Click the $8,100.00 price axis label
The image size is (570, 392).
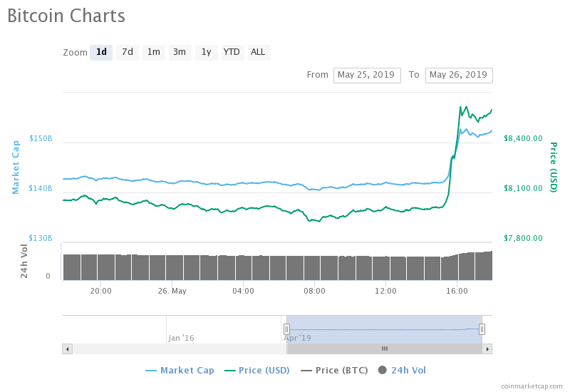point(523,188)
